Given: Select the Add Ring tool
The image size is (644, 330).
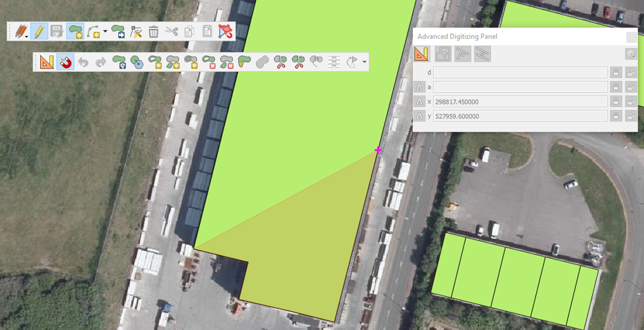Looking at the screenshot, I should click(155, 62).
